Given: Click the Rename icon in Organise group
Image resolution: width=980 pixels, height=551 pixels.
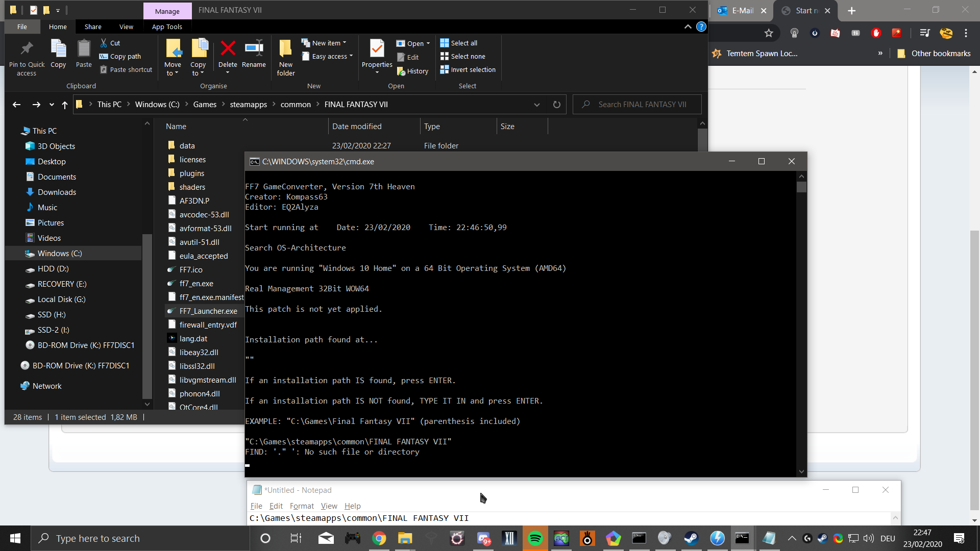Looking at the screenshot, I should coord(254,48).
